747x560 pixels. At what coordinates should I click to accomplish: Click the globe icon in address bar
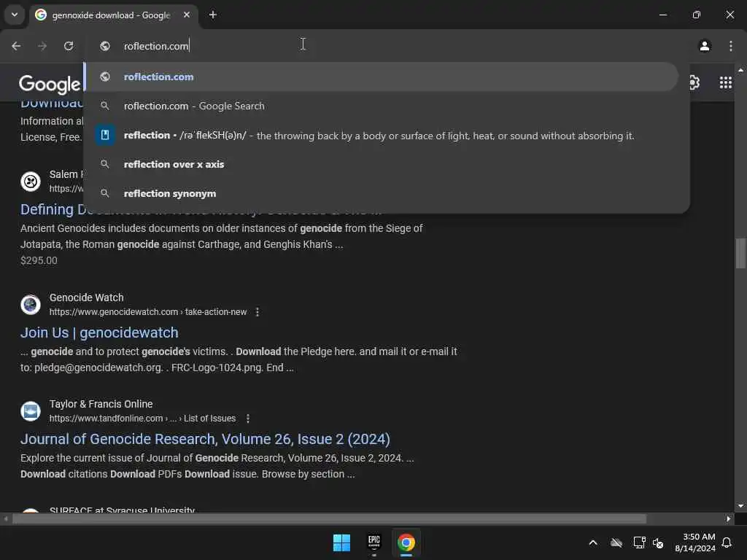(105, 46)
